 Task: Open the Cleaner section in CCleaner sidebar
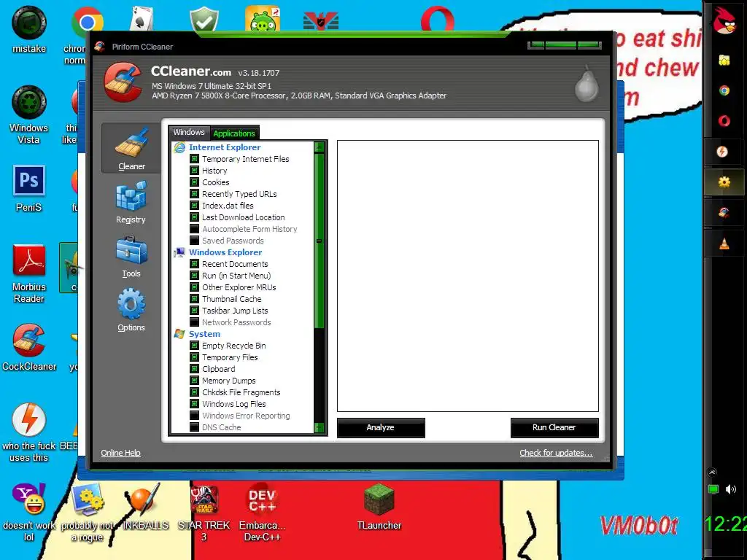131,148
